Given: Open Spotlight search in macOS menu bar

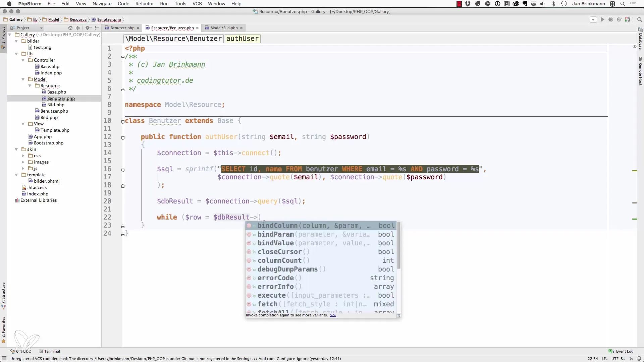Looking at the screenshot, I should pyautogui.click(x=623, y=4).
